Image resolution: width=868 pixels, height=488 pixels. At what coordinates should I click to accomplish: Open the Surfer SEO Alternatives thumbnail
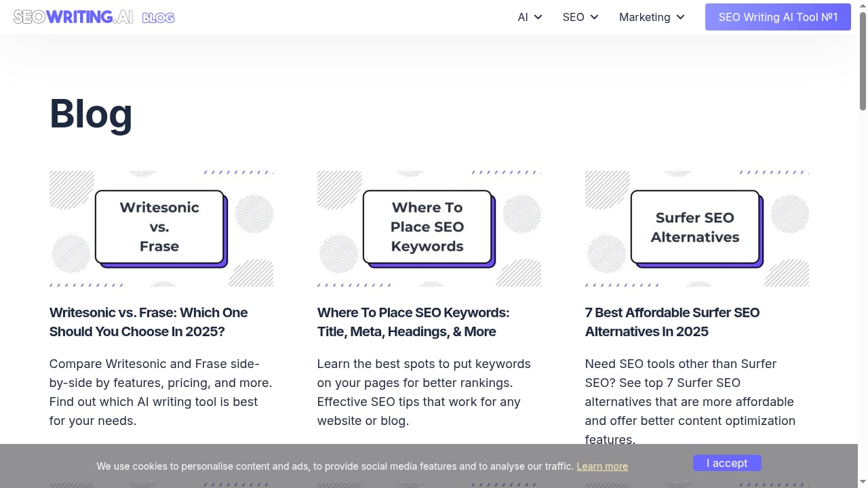697,228
